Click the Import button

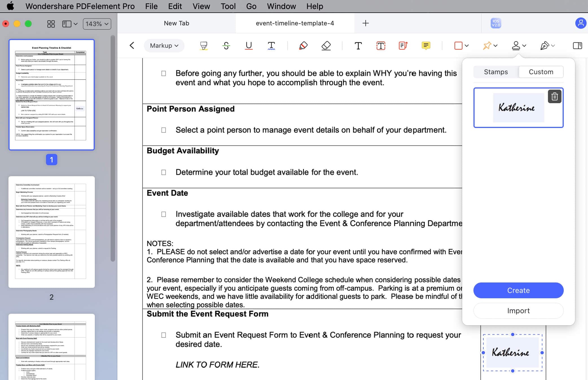pyautogui.click(x=518, y=311)
